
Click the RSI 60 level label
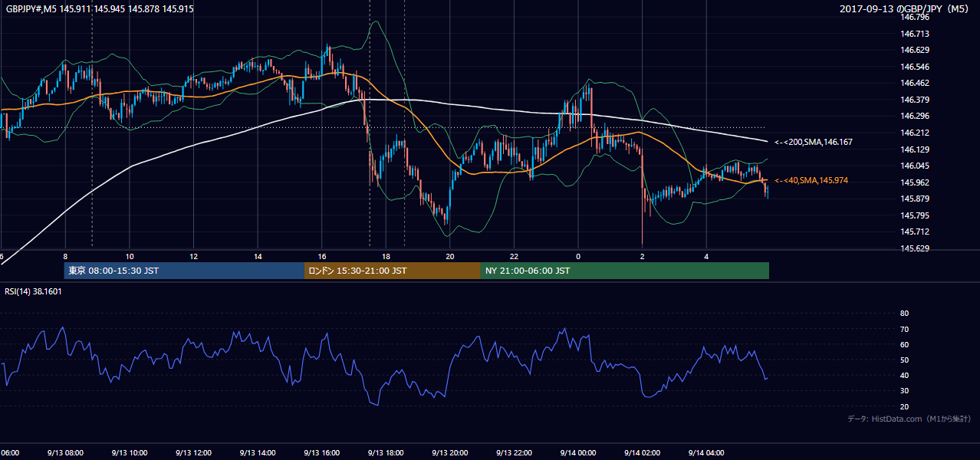[x=904, y=344]
